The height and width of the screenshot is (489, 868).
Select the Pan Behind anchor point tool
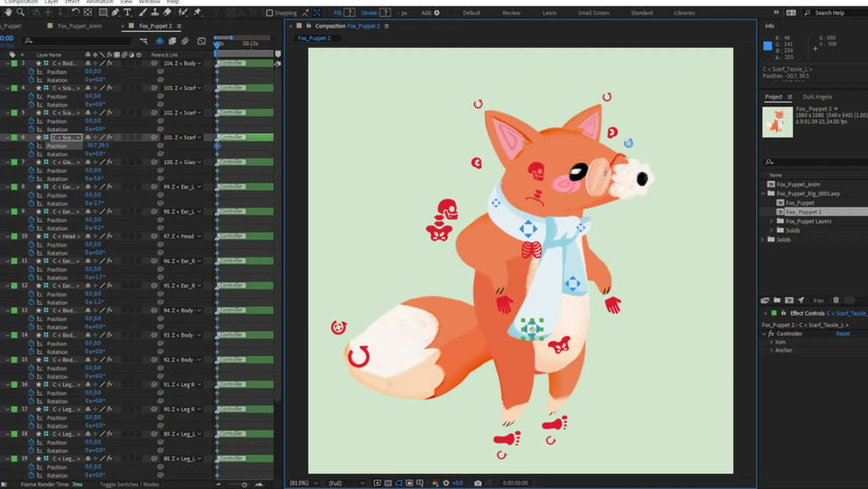[89, 12]
